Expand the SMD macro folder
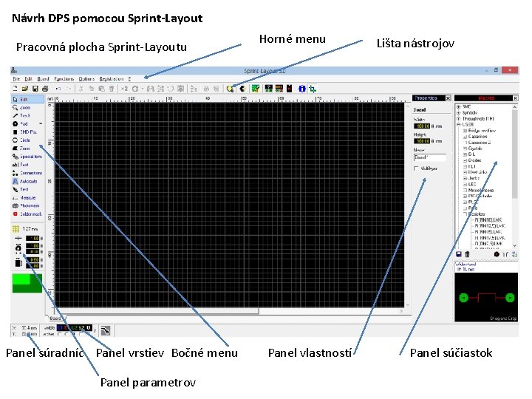Screen dimensions: 532x399 click(458, 106)
